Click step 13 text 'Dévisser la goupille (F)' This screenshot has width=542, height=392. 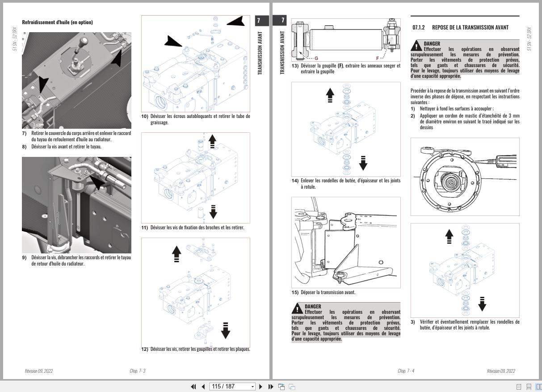[322, 66]
